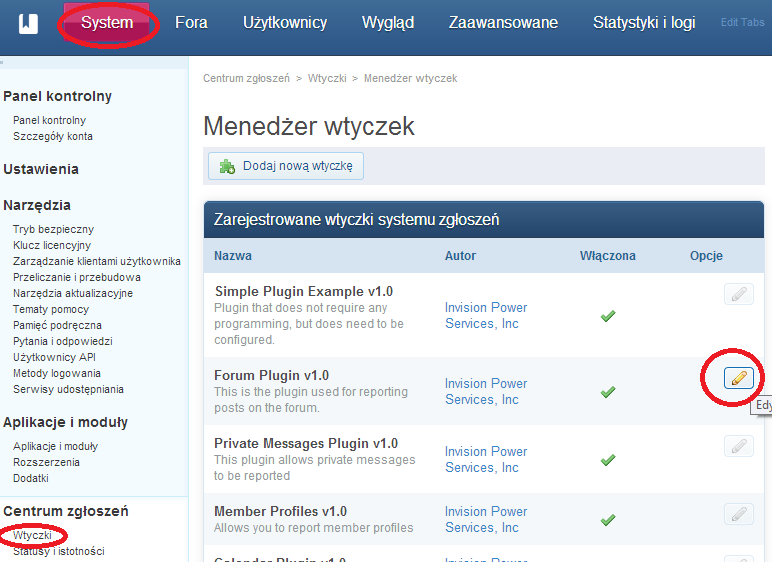Viewport: 772px width, 563px height.
Task: Select Forum Plugin v1.0 title
Action: point(271,375)
